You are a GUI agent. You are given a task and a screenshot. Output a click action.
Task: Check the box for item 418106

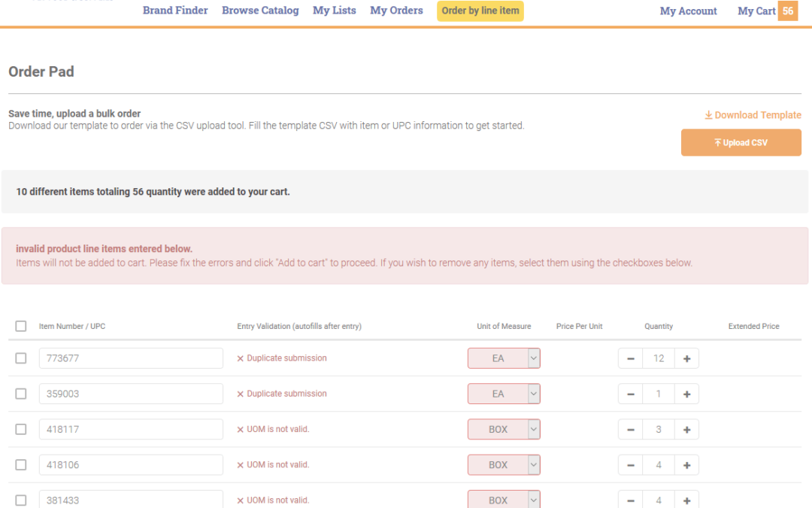(x=21, y=465)
